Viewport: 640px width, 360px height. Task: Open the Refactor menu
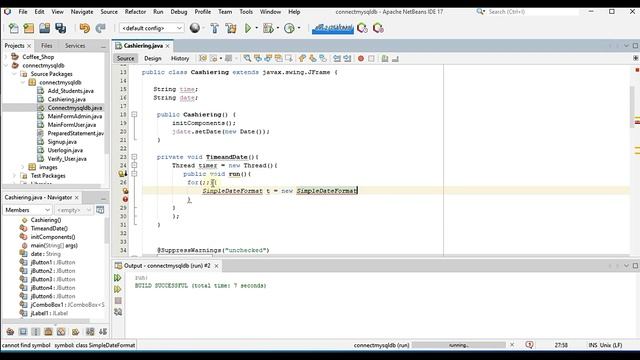click(135, 12)
